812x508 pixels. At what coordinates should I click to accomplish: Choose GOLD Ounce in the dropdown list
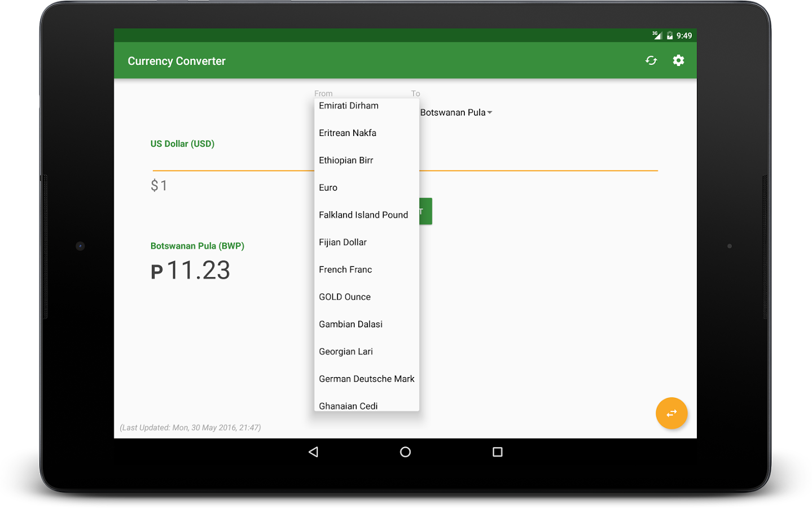(344, 296)
